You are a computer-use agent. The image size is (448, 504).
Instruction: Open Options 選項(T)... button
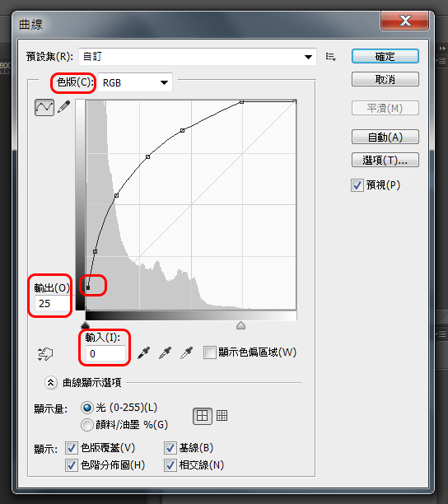pos(385,160)
